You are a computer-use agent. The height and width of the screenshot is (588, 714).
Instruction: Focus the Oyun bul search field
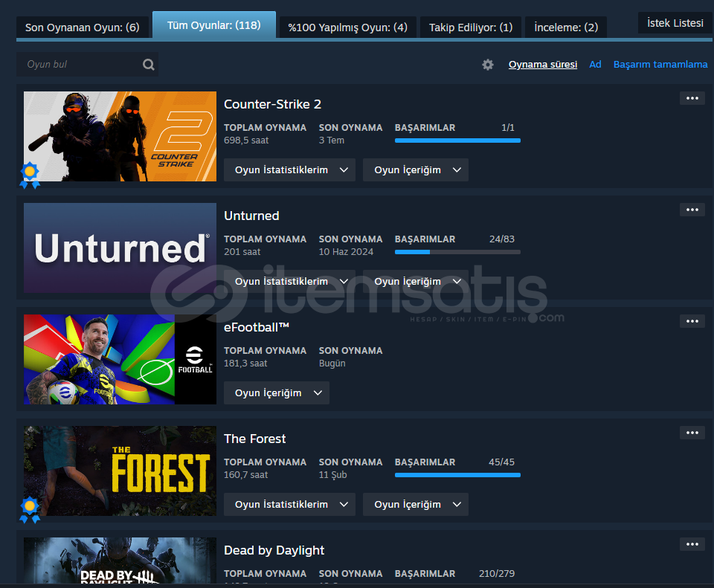coord(88,64)
